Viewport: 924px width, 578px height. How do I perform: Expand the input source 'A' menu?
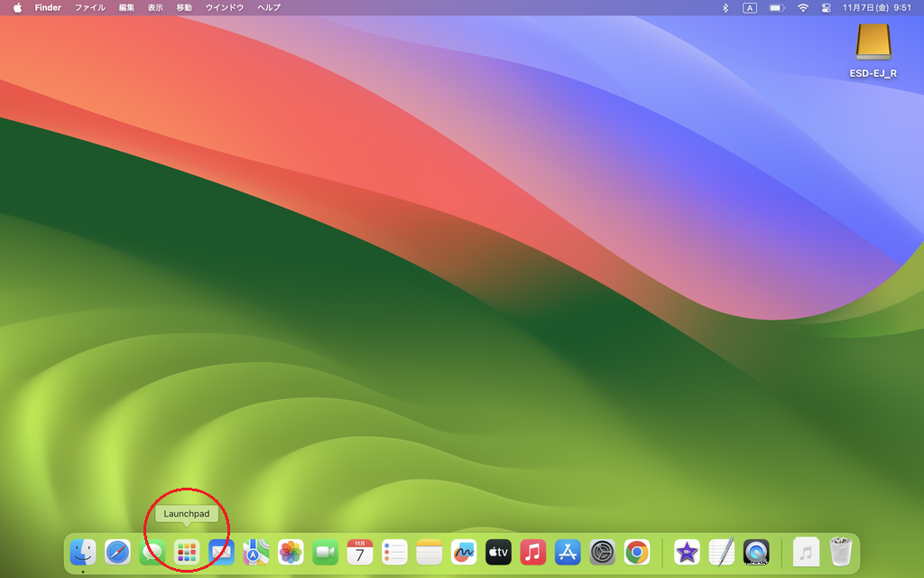tap(750, 7)
